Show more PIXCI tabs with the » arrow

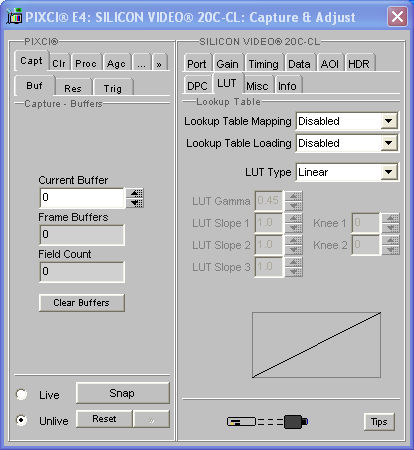(159, 64)
